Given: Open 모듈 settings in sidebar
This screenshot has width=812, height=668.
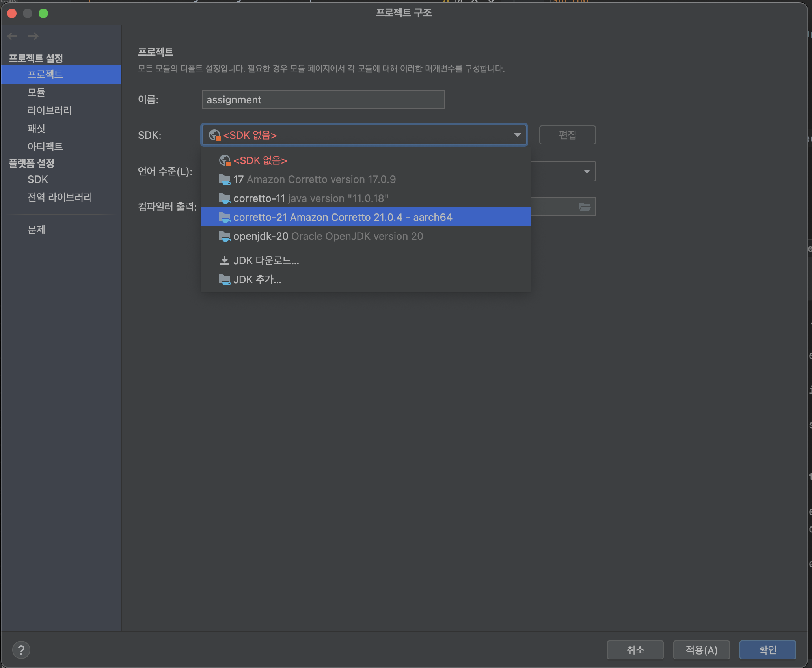Looking at the screenshot, I should 36,92.
